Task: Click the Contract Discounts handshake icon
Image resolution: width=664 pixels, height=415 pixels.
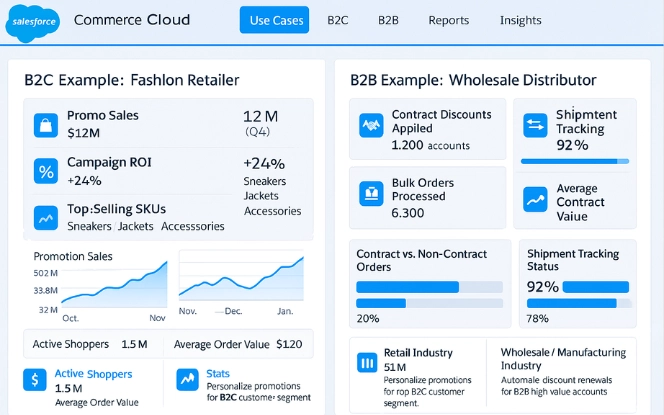Action: click(370, 126)
